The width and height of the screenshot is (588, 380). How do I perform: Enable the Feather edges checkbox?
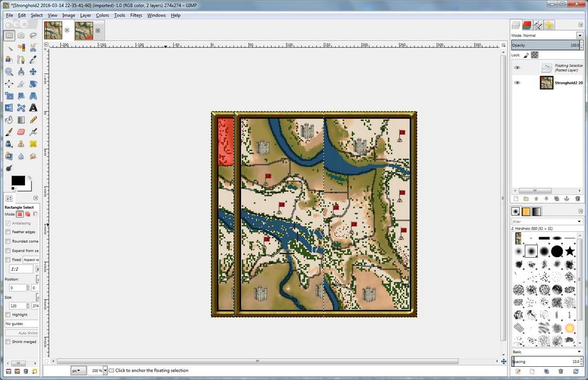pyautogui.click(x=8, y=232)
